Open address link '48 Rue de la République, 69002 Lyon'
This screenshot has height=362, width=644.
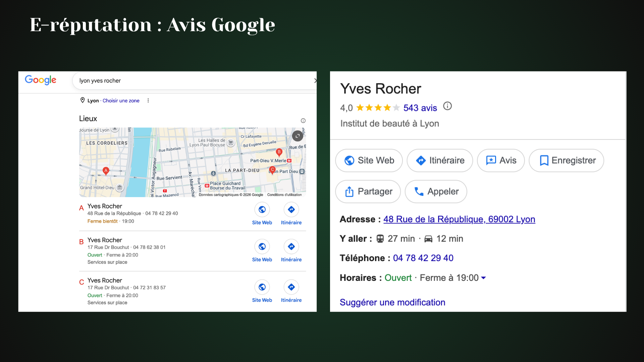click(x=459, y=219)
